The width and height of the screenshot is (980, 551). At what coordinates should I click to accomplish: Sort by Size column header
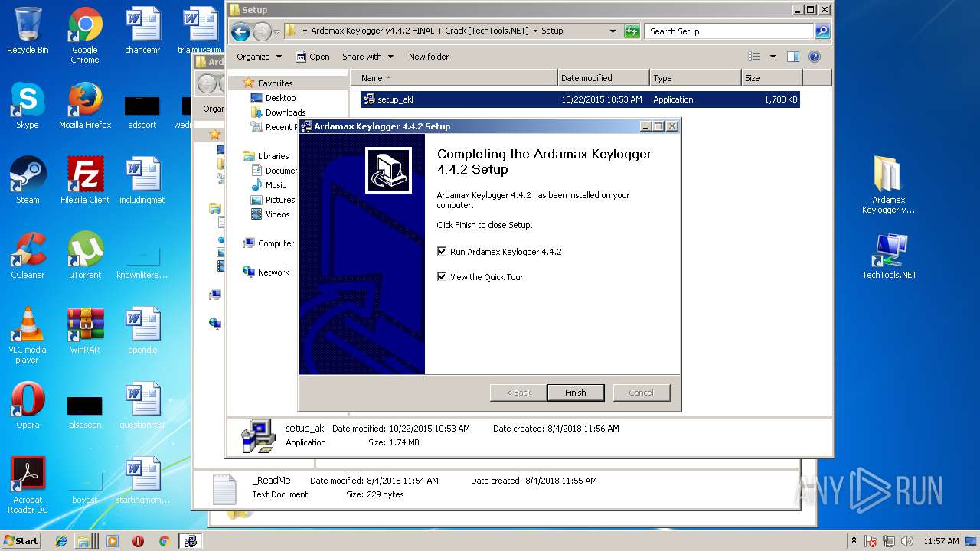click(772, 78)
